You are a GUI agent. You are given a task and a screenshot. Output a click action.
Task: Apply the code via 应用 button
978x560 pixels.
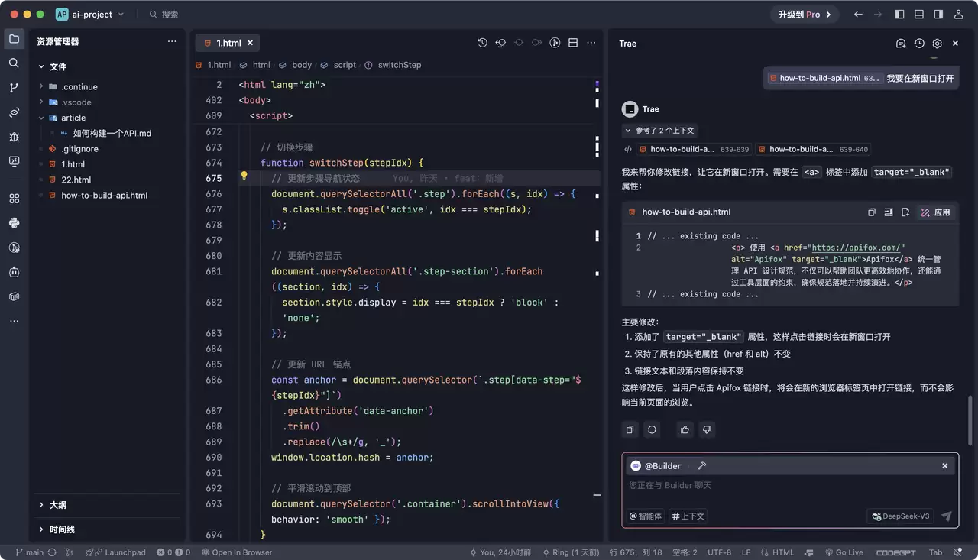935,212
